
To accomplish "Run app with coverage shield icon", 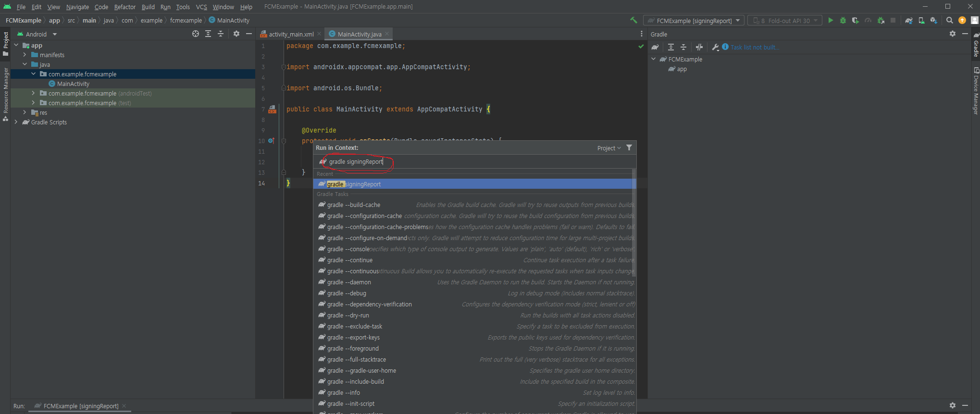I will click(856, 20).
